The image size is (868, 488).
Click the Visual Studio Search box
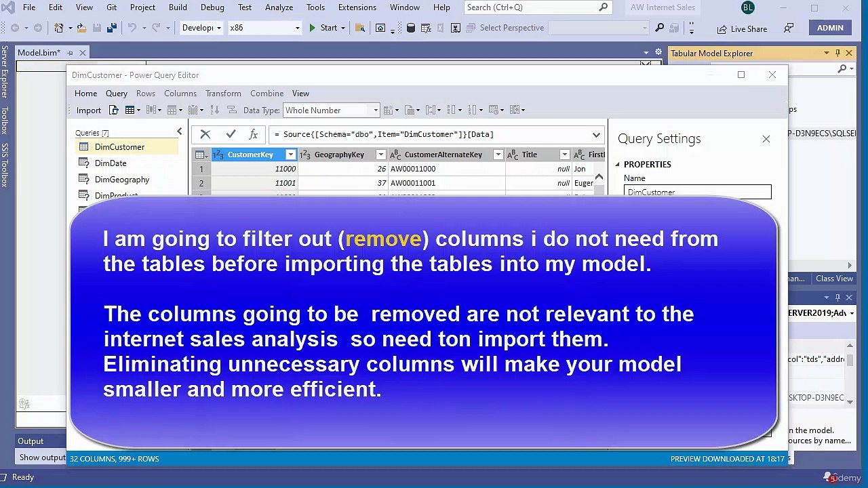[x=538, y=7]
